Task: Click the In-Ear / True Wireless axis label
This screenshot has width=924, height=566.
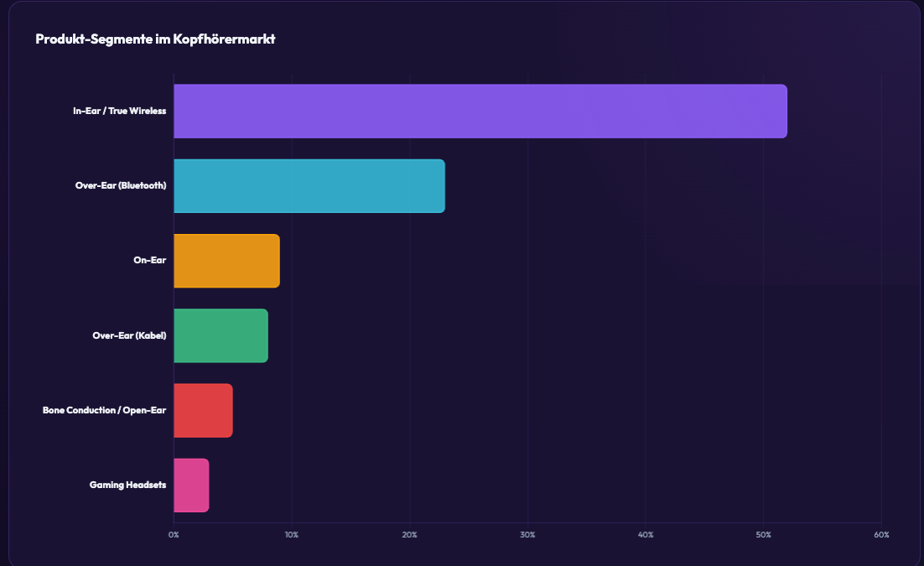Action: click(119, 111)
